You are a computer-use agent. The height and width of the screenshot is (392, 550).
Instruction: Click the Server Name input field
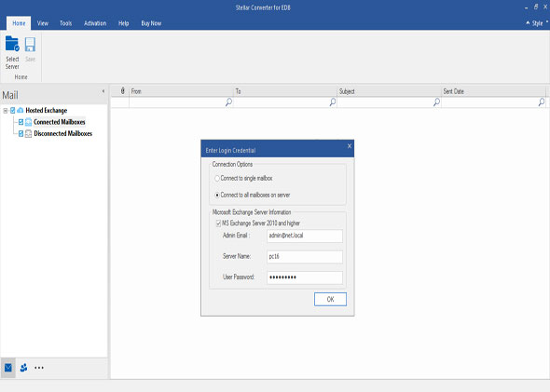305,257
